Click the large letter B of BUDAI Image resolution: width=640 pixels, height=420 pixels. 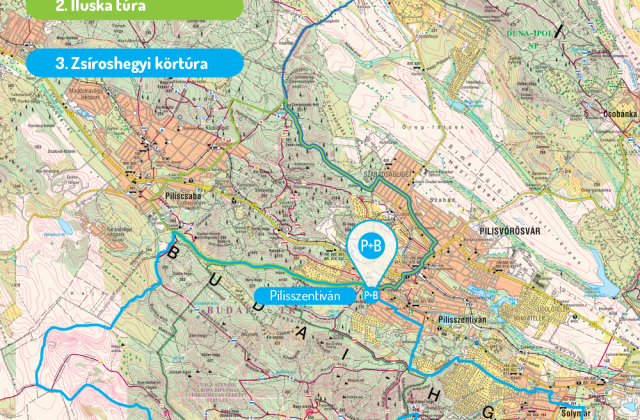coord(173,253)
